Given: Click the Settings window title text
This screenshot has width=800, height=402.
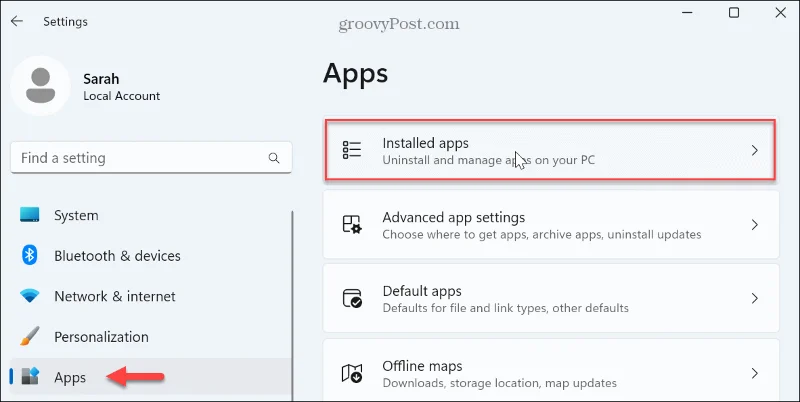Looking at the screenshot, I should (x=65, y=21).
